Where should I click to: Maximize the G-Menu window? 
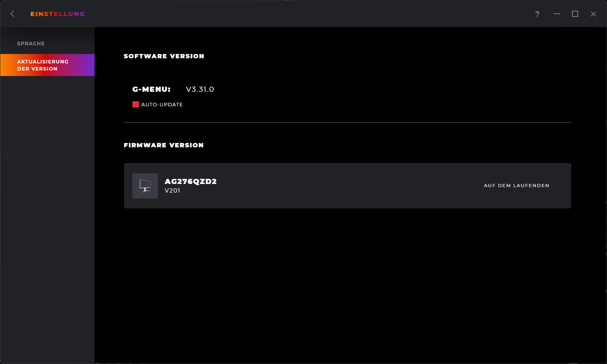[x=575, y=14]
